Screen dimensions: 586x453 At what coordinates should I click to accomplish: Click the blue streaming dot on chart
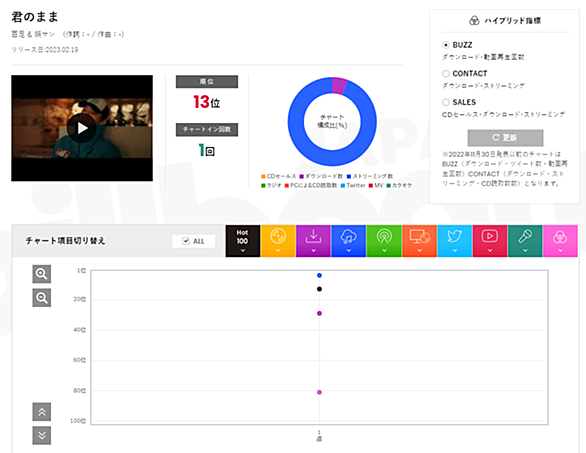click(x=319, y=275)
